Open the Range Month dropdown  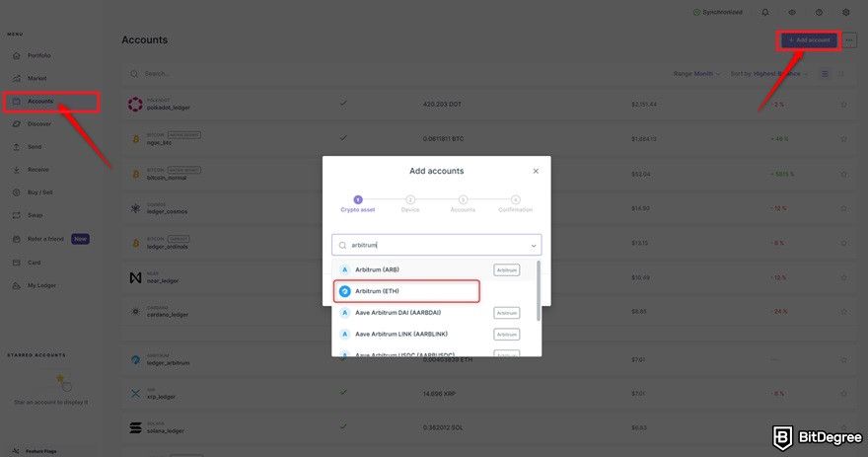(696, 74)
